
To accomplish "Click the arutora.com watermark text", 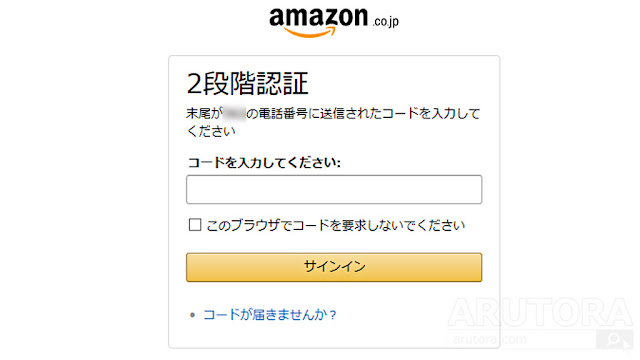I will 489,339.
